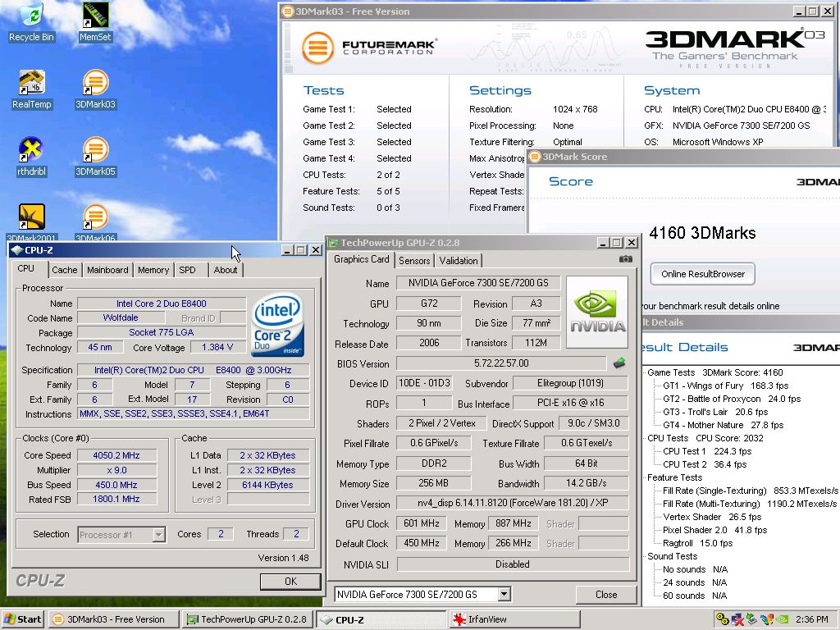Select GT2 - Battle of Proxycon result row

click(x=732, y=399)
